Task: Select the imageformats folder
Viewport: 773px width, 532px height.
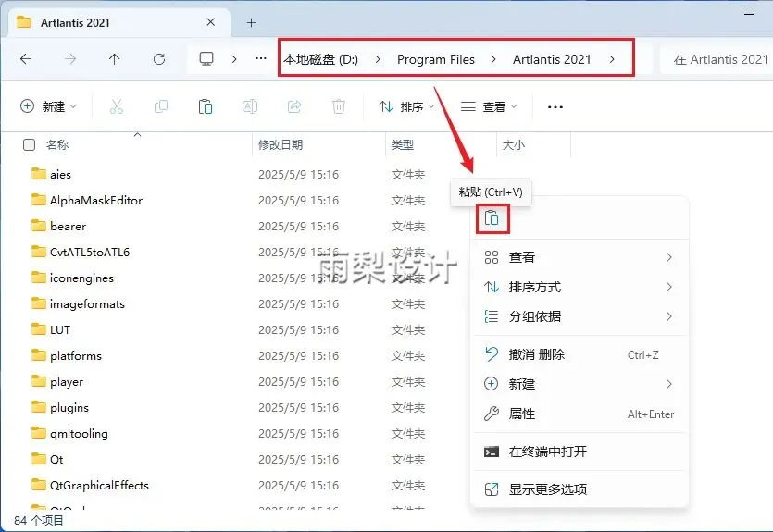Action: coord(87,303)
